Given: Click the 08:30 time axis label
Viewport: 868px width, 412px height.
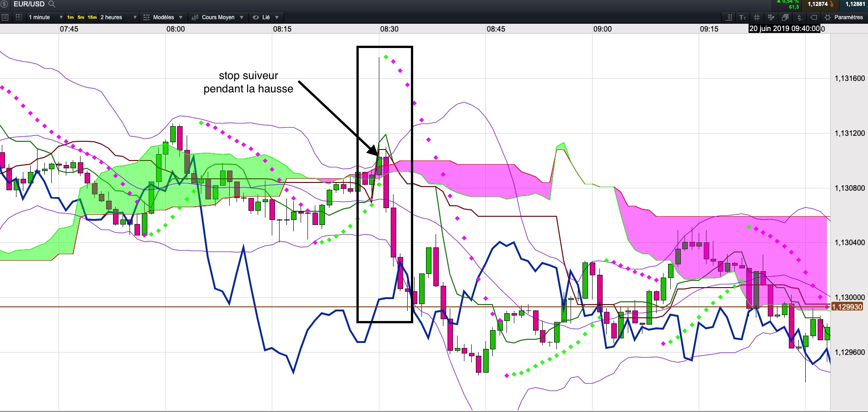Looking at the screenshot, I should coord(389,29).
